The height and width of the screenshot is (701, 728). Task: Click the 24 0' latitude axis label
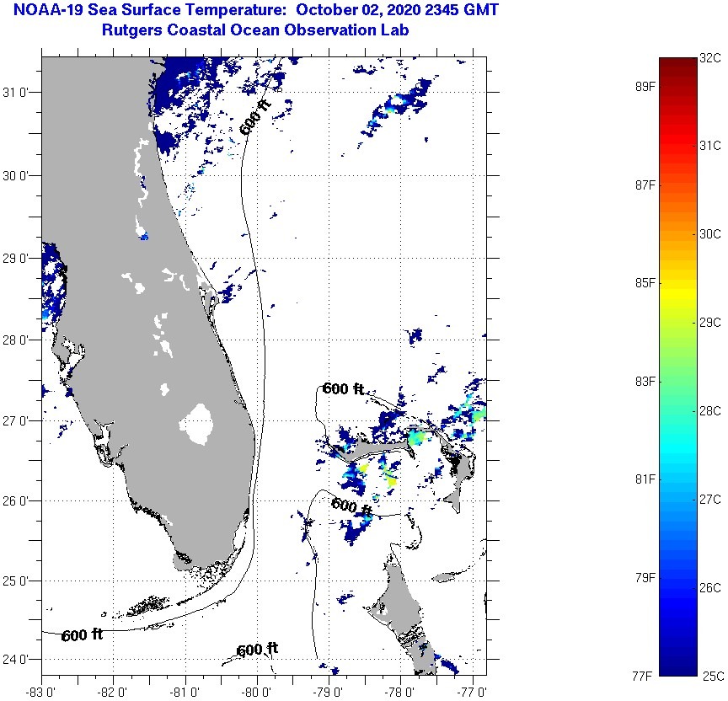point(19,660)
